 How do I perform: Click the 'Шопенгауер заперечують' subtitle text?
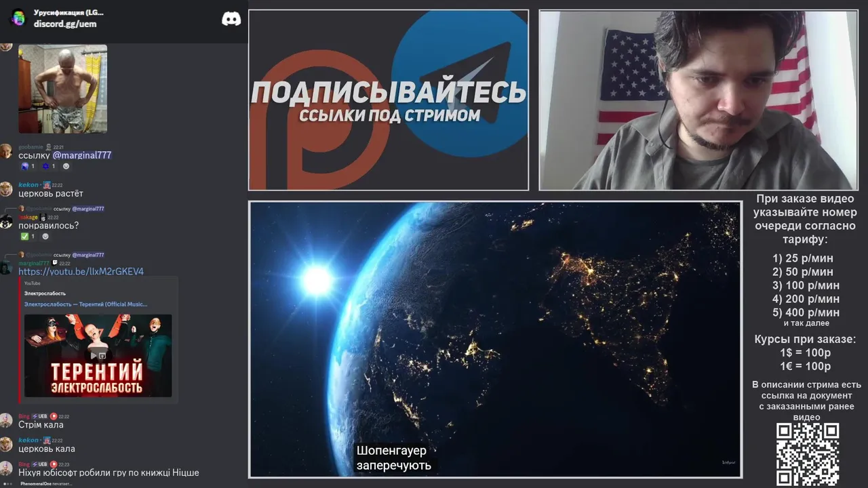tap(394, 458)
